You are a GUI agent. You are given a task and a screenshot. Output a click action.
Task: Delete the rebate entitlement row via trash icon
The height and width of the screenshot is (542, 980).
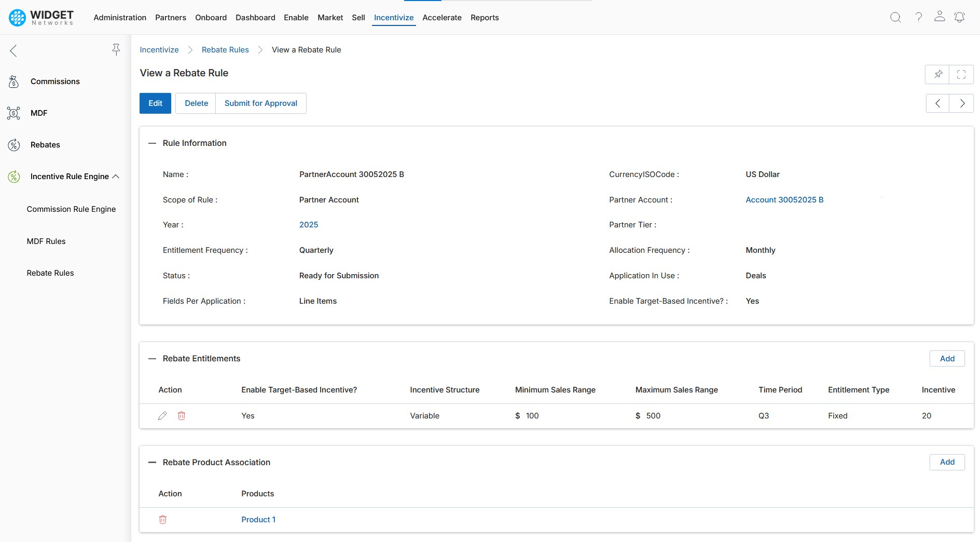(182, 416)
